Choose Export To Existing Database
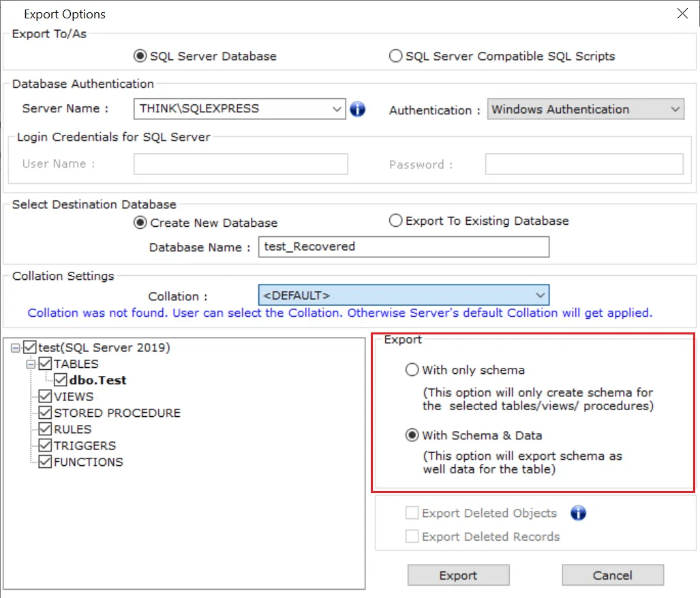Screen dimensions: 700x598 coord(395,221)
